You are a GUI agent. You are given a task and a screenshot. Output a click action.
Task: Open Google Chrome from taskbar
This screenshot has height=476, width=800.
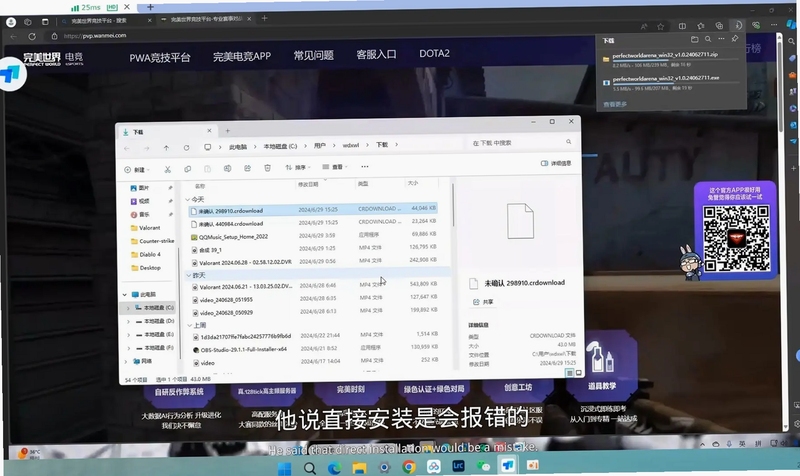[x=409, y=466]
